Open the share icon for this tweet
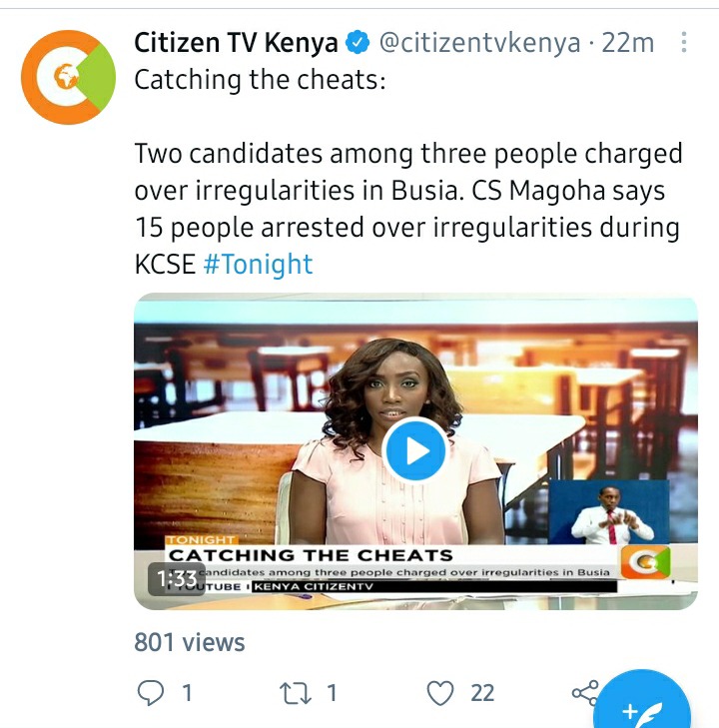The height and width of the screenshot is (728, 719). [x=586, y=693]
